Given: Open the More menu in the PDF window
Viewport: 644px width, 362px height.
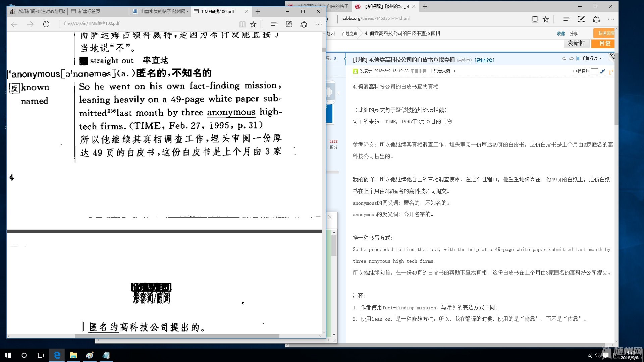Looking at the screenshot, I should tap(319, 24).
